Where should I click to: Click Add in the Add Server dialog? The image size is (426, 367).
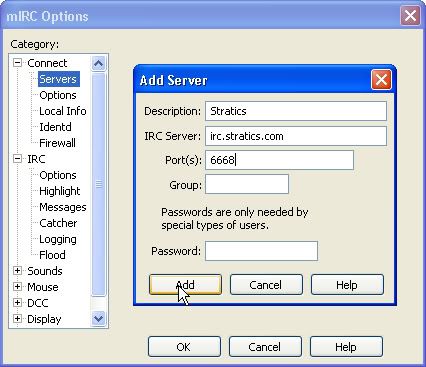pos(185,285)
